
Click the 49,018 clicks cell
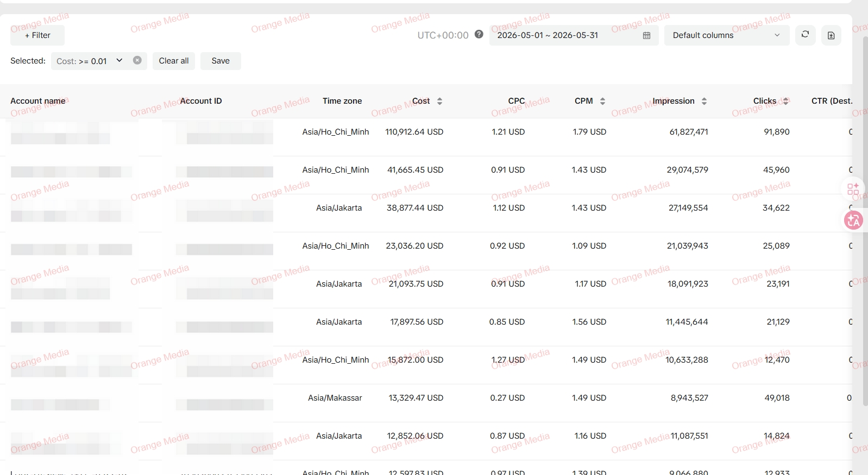[777, 398]
